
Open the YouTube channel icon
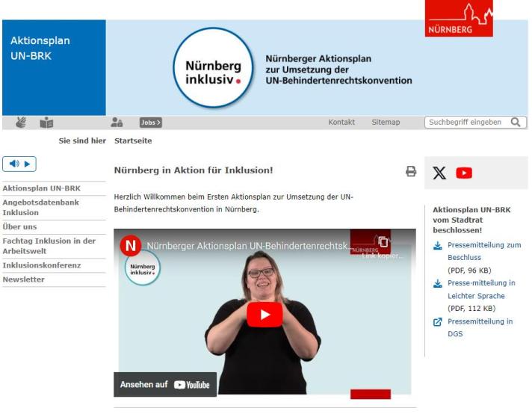click(464, 173)
